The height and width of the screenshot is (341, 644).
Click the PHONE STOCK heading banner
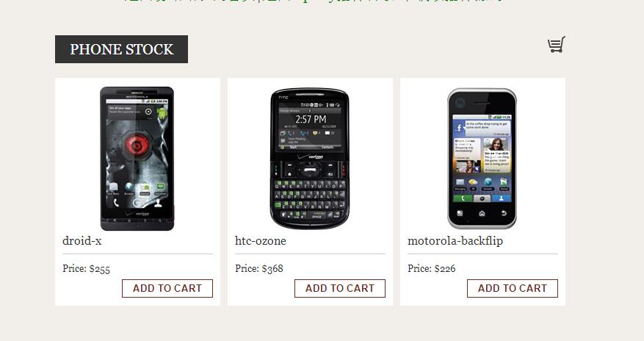[122, 49]
